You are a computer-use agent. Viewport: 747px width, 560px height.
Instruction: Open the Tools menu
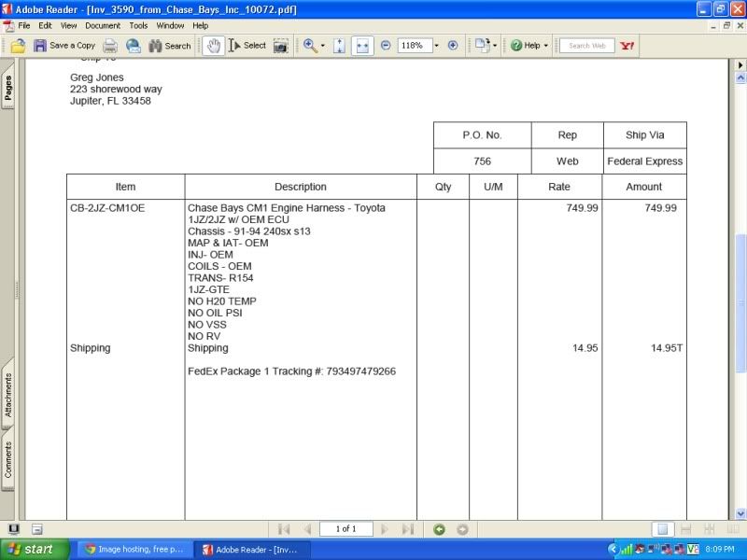[138, 26]
